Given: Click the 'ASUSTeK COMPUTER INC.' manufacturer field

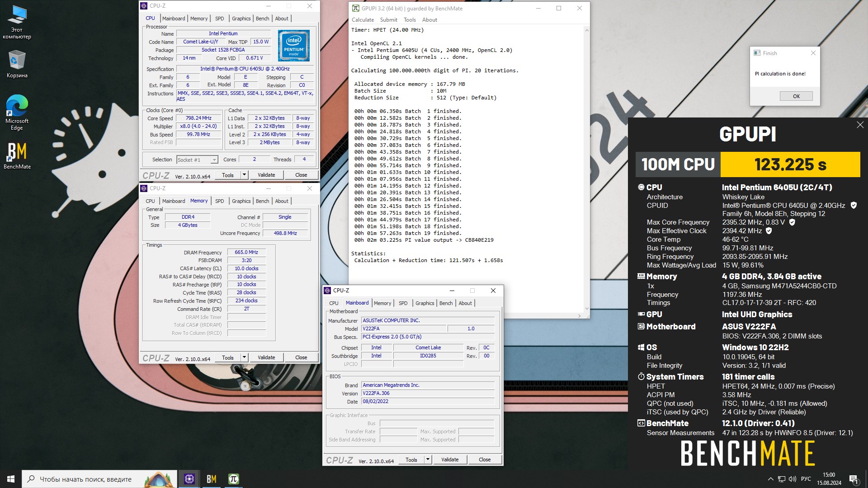Looking at the screenshot, I should [x=428, y=320].
